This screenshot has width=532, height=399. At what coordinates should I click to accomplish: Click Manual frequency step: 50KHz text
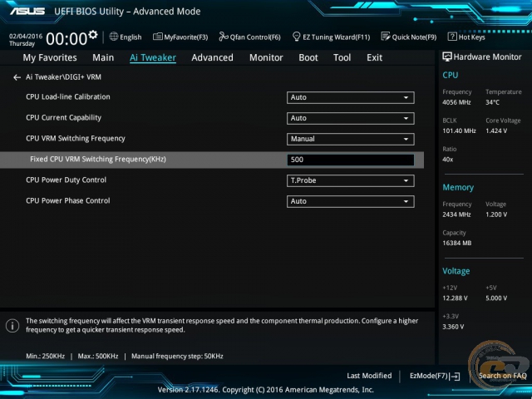click(x=177, y=357)
